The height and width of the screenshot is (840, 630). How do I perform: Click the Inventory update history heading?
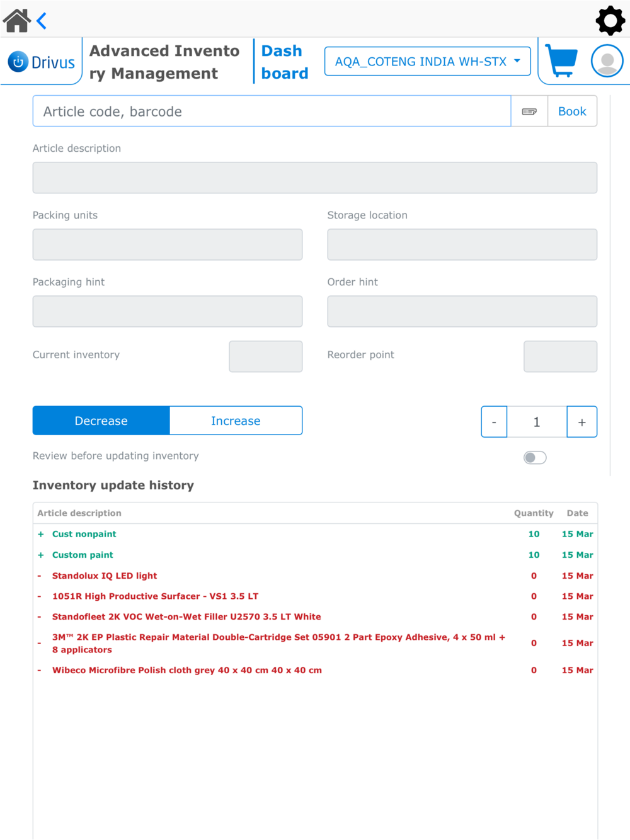[113, 485]
